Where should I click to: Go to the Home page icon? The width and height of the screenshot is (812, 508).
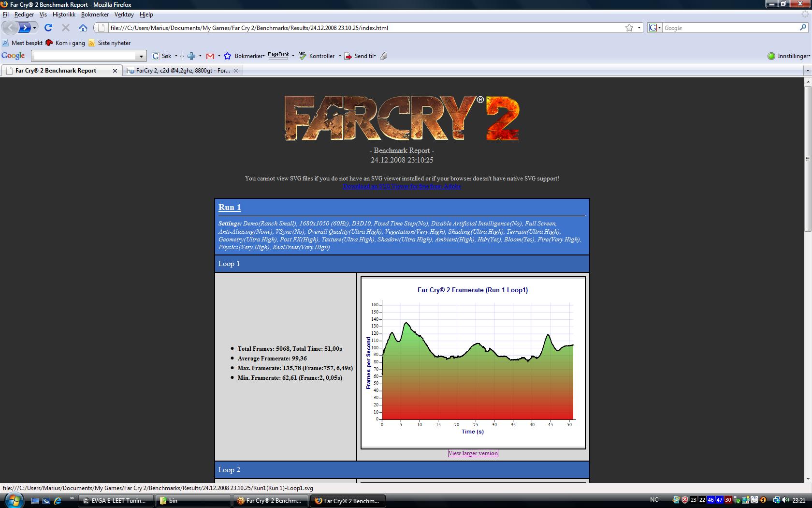tap(83, 28)
